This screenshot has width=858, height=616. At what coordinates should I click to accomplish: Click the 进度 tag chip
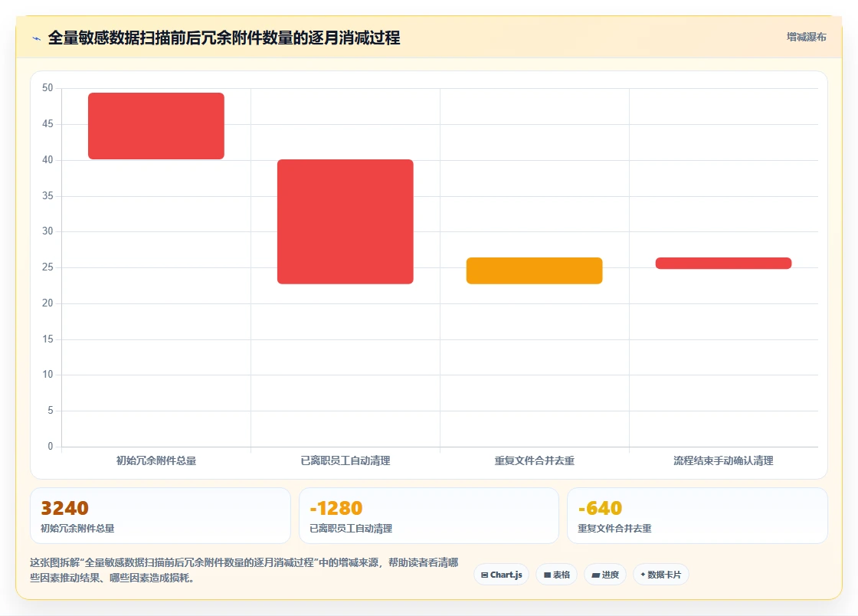pos(605,575)
